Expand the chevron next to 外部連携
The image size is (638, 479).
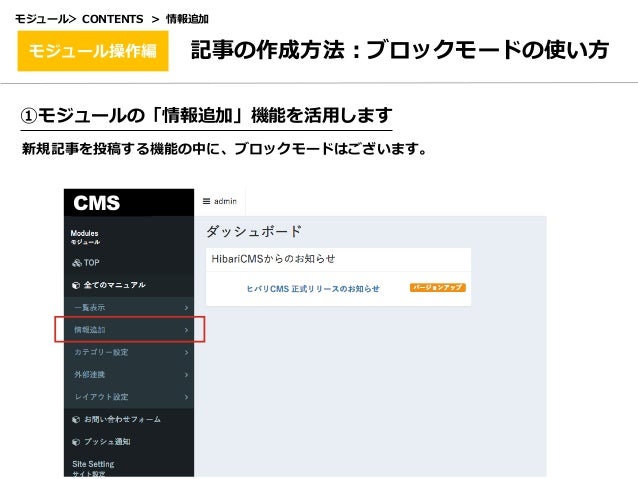click(186, 375)
